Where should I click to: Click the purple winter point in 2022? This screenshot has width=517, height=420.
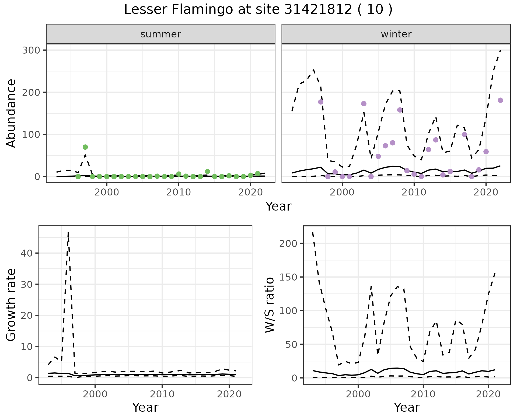click(x=500, y=100)
